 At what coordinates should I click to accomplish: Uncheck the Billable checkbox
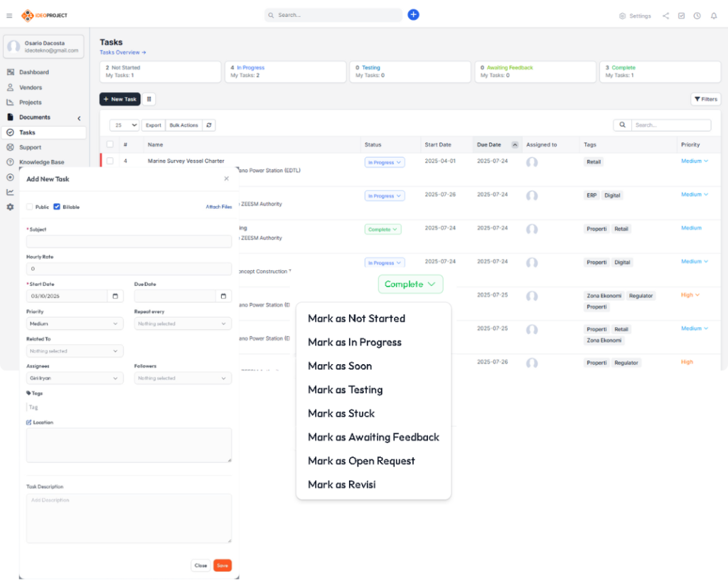[57, 207]
